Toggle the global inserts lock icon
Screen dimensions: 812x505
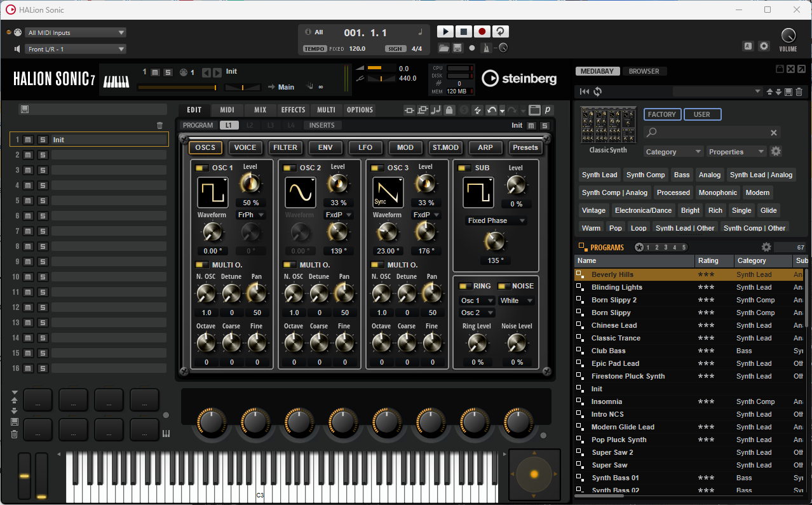tap(449, 110)
